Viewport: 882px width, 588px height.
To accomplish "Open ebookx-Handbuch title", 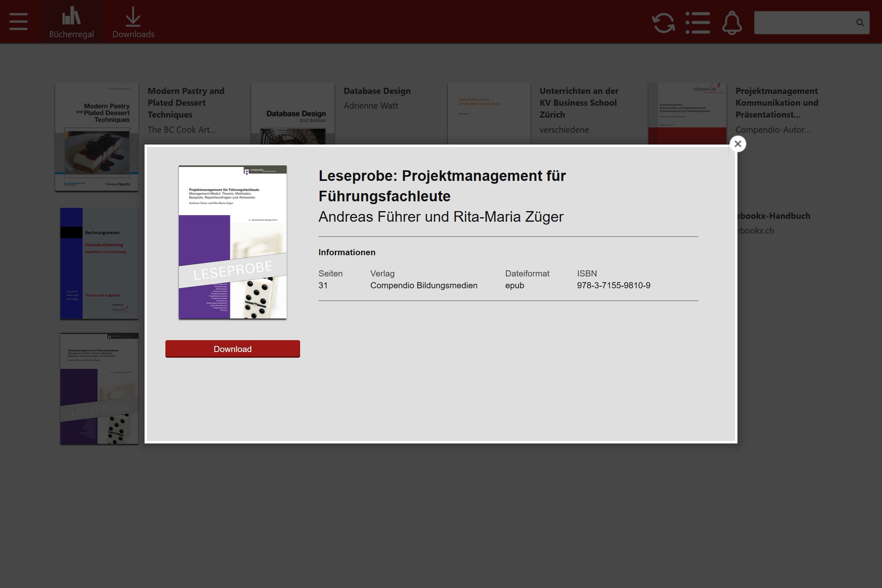I will click(x=775, y=216).
